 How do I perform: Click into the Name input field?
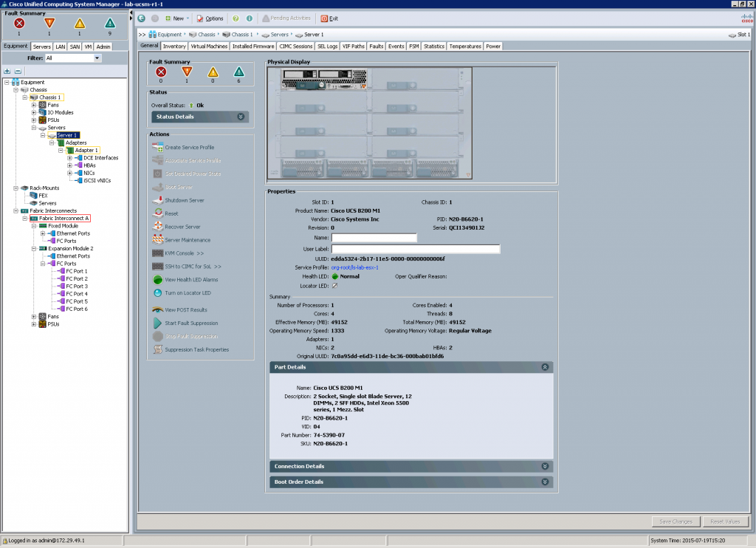(x=374, y=238)
